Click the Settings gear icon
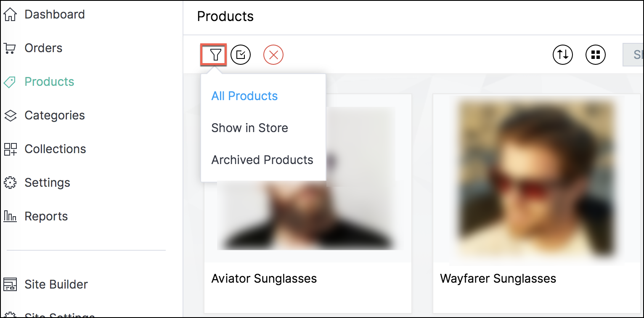 tap(10, 183)
